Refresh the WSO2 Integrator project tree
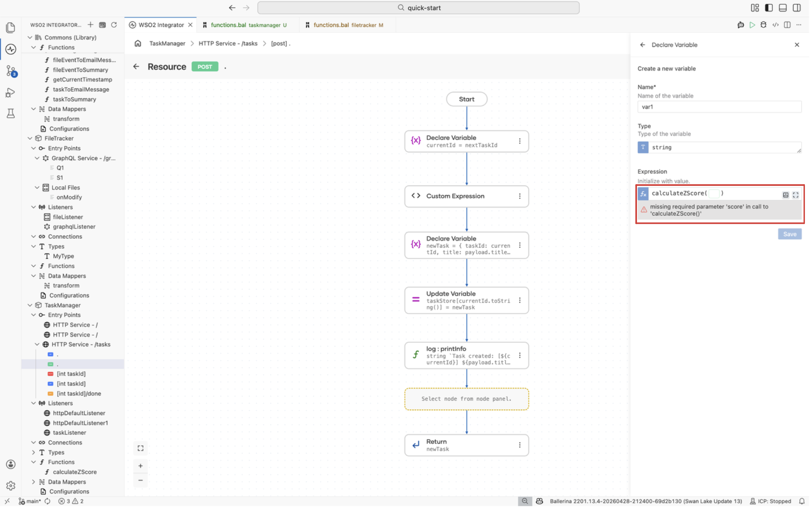This screenshot has width=812, height=513. point(114,25)
